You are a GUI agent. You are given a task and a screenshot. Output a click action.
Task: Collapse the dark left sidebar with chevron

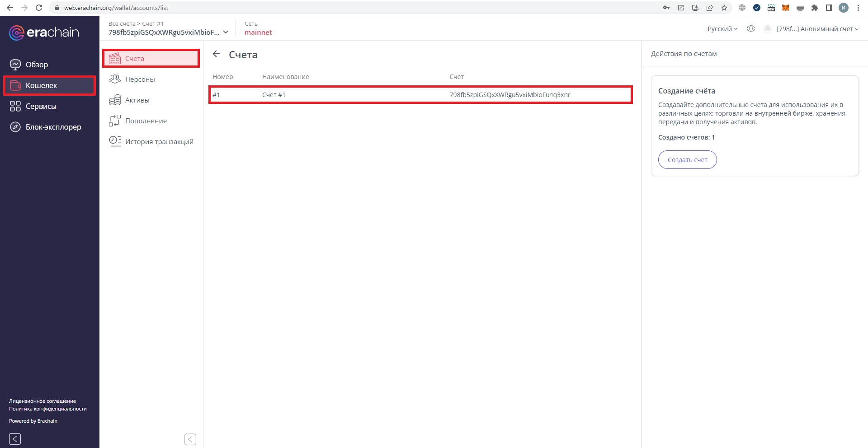tap(15, 439)
